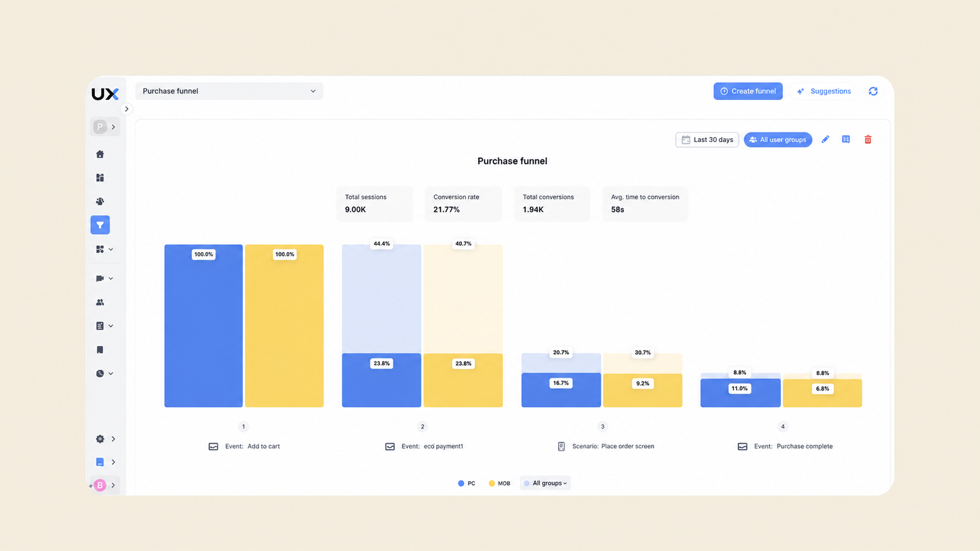The image size is (980, 551).
Task: Refresh the funnel data
Action: point(873,91)
